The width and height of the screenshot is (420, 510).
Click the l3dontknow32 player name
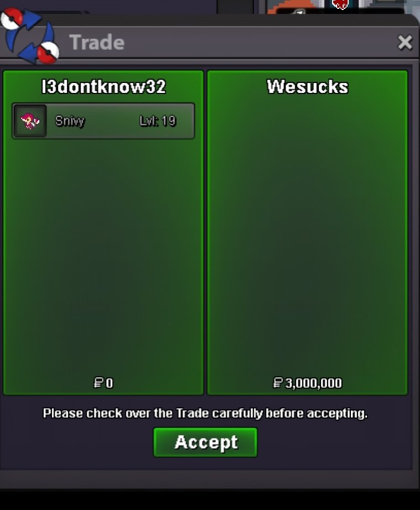(104, 86)
